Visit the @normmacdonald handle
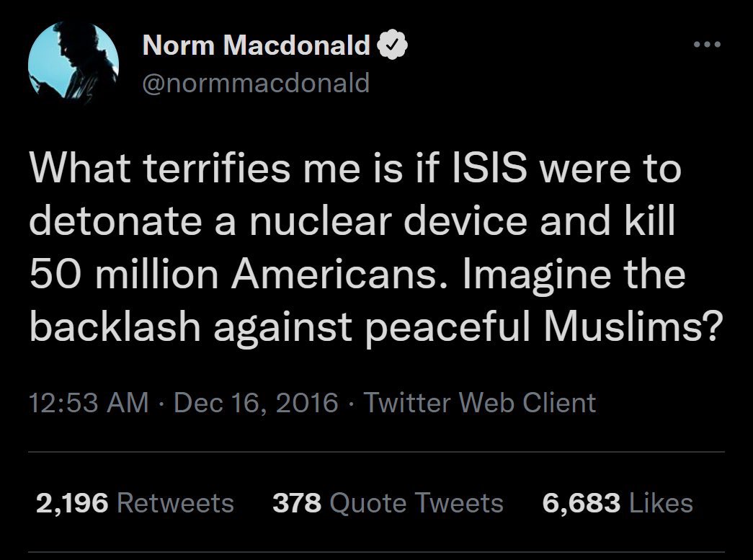This screenshot has height=560, width=753. pos(256,83)
